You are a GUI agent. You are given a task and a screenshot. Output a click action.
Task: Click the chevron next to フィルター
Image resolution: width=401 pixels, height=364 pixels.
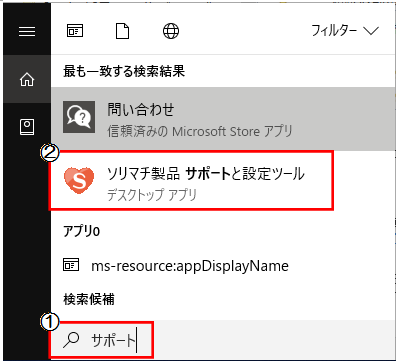(371, 31)
